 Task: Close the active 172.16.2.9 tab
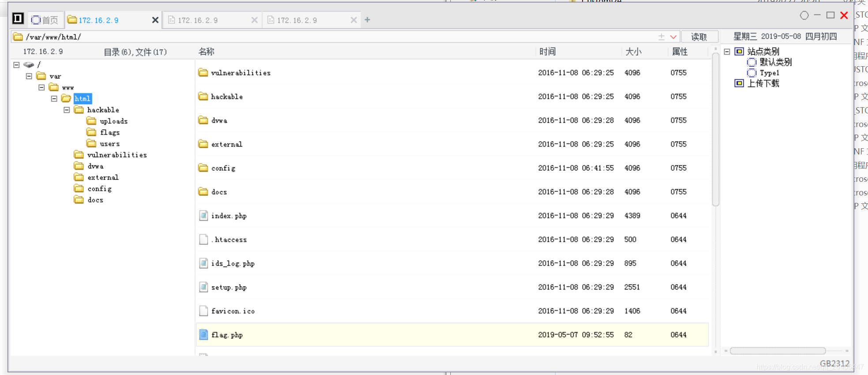coord(155,20)
